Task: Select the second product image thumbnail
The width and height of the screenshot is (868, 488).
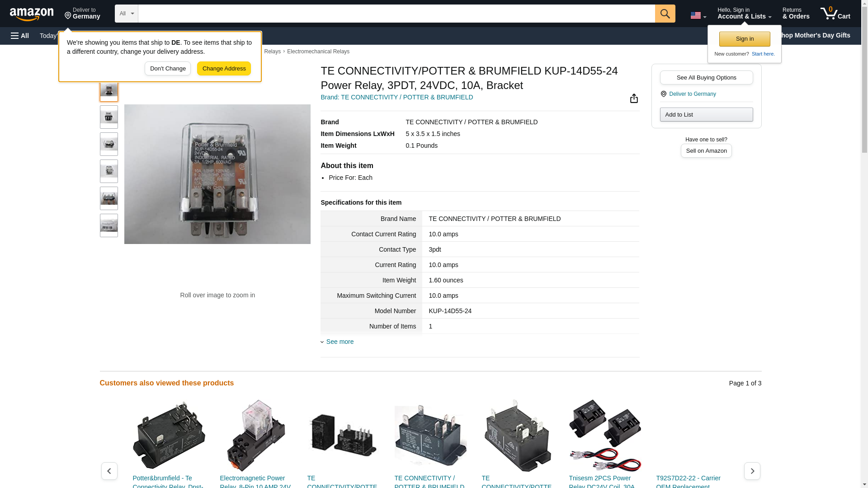Action: point(109,117)
